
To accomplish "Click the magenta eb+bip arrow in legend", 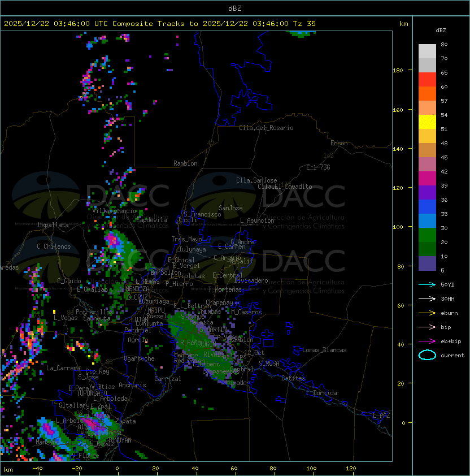I will 427,341.
